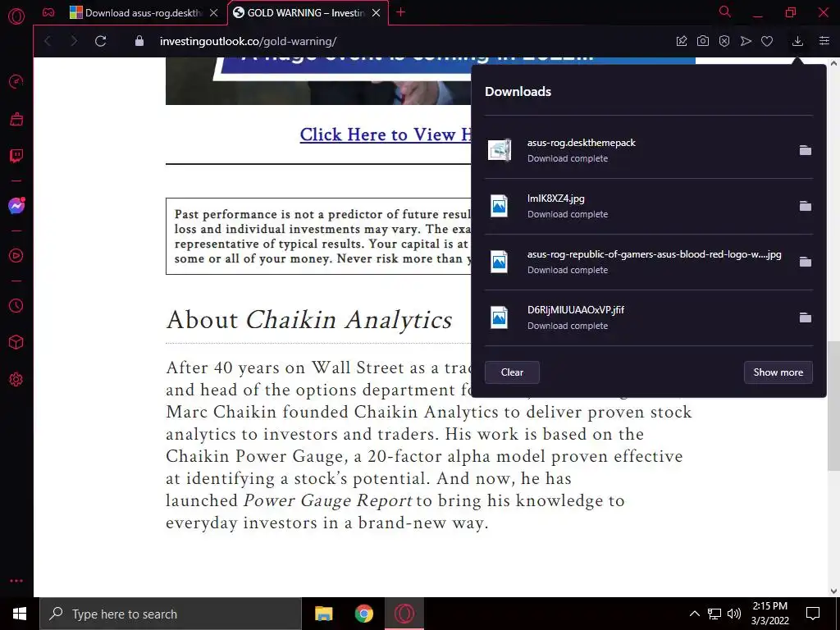
Task: Open the ad blocker shield icon
Action: [x=724, y=41]
